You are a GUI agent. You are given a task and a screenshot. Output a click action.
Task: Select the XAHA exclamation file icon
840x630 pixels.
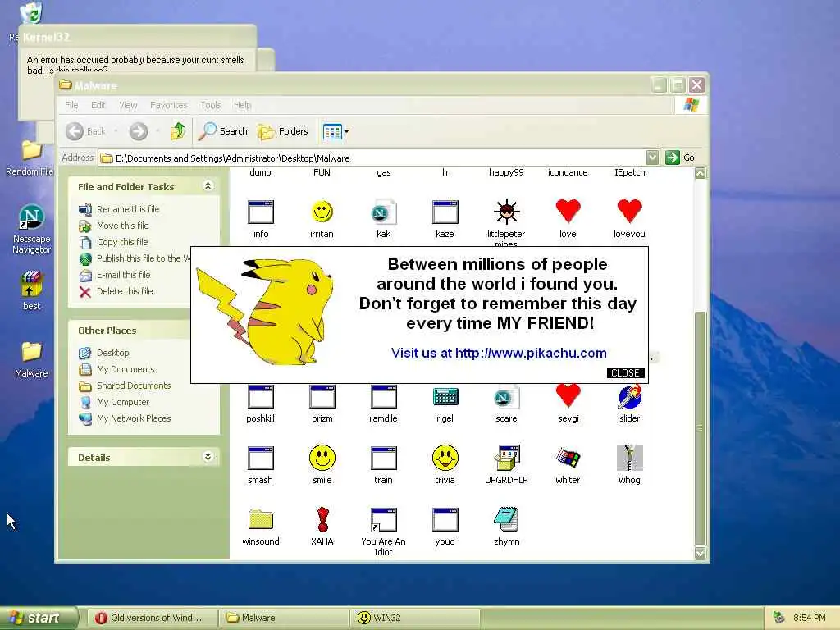322,519
